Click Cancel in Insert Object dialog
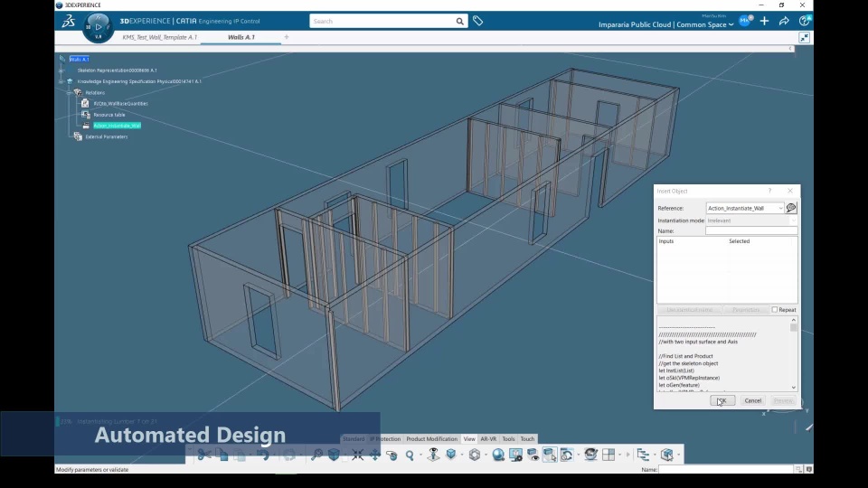Screen dimensions: 868x488 tap(753, 400)
